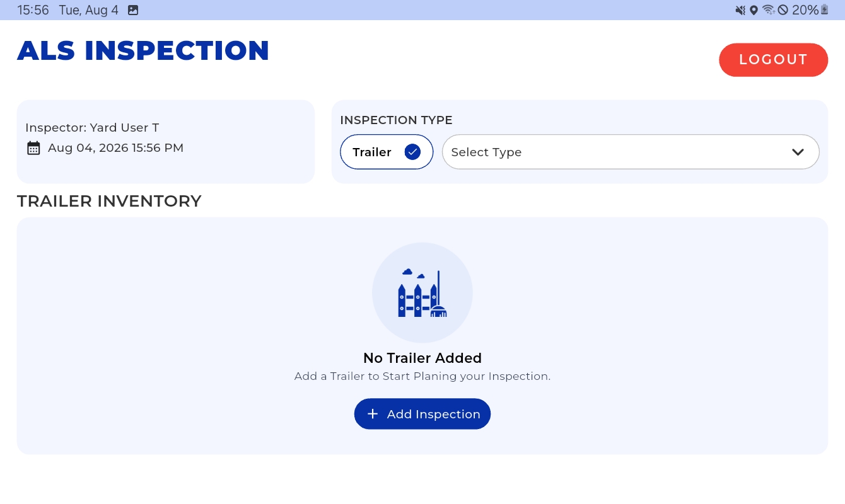Tap the Wi-Fi status icon
845x504 pixels.
click(768, 10)
